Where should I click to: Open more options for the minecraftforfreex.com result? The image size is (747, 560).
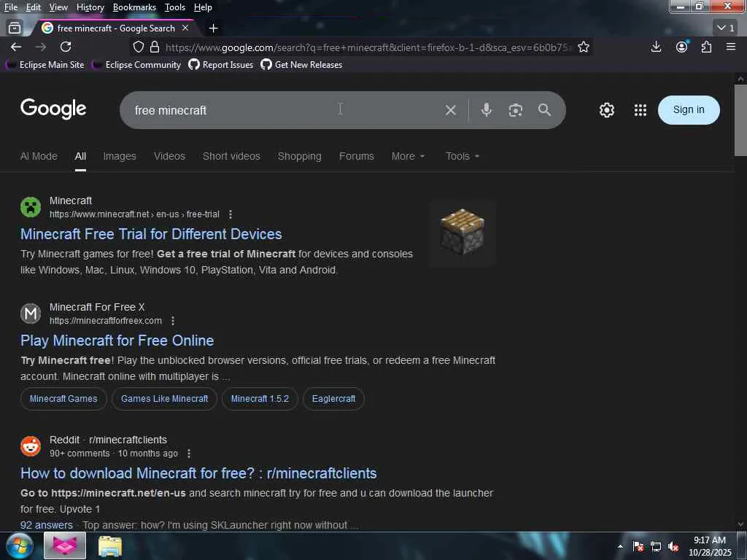(x=173, y=321)
